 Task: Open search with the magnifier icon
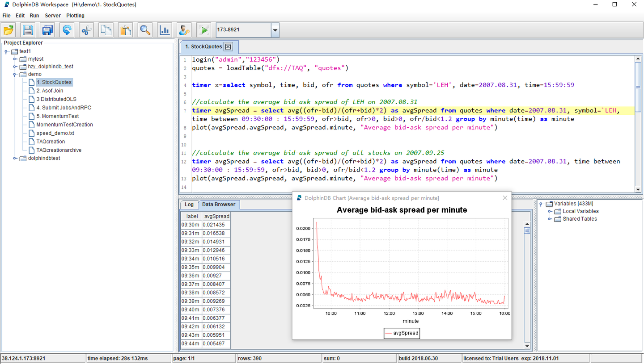coord(145,30)
